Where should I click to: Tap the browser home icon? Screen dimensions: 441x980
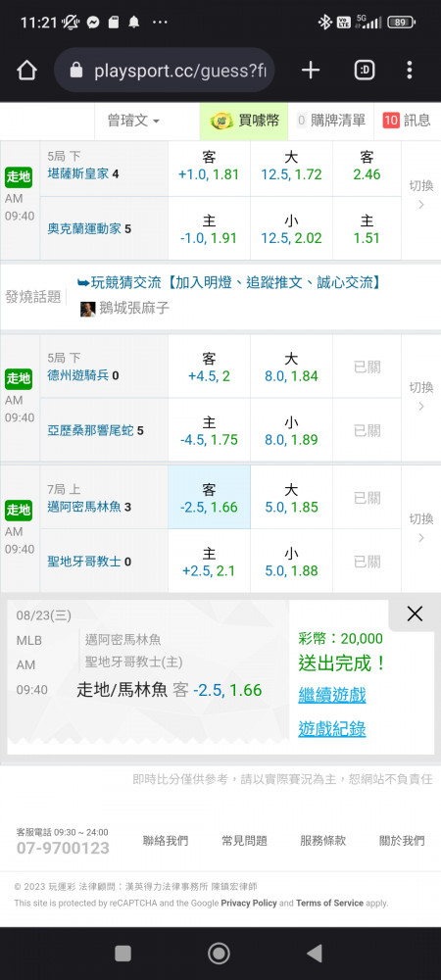tap(26, 71)
